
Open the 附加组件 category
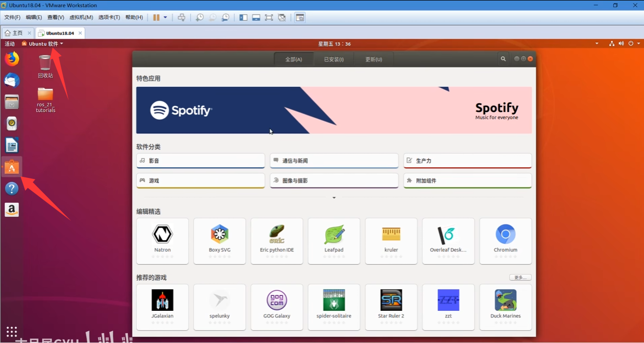pos(467,180)
